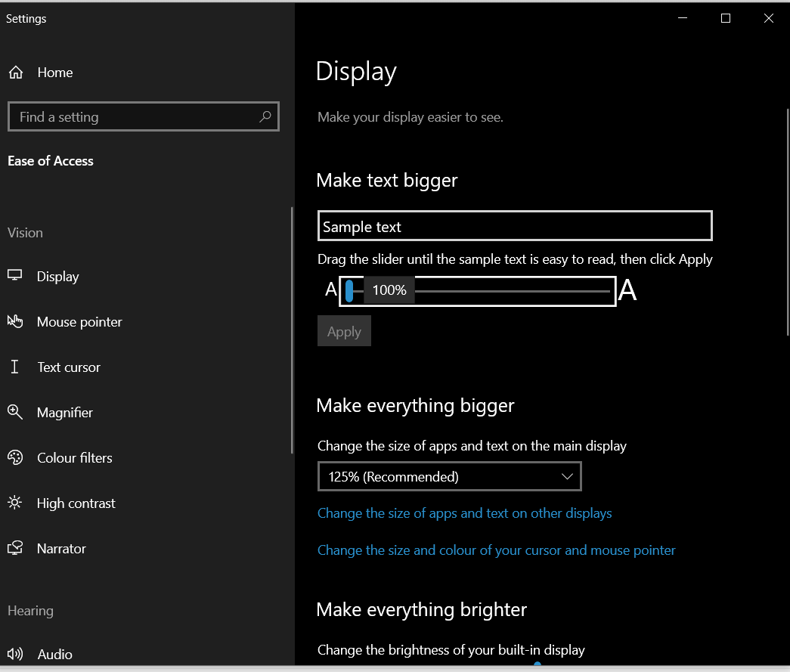Click the text size slider handle at 100%
790x672 pixels.
(351, 290)
